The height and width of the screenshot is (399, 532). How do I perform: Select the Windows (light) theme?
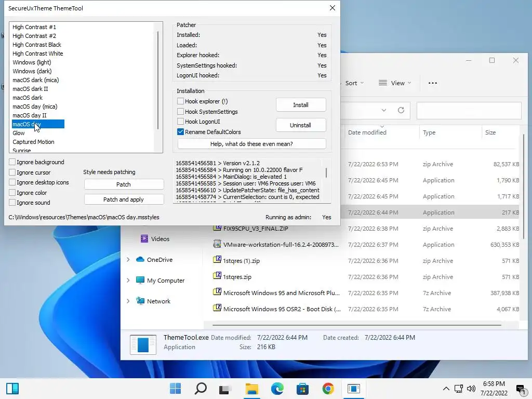pyautogui.click(x=32, y=62)
